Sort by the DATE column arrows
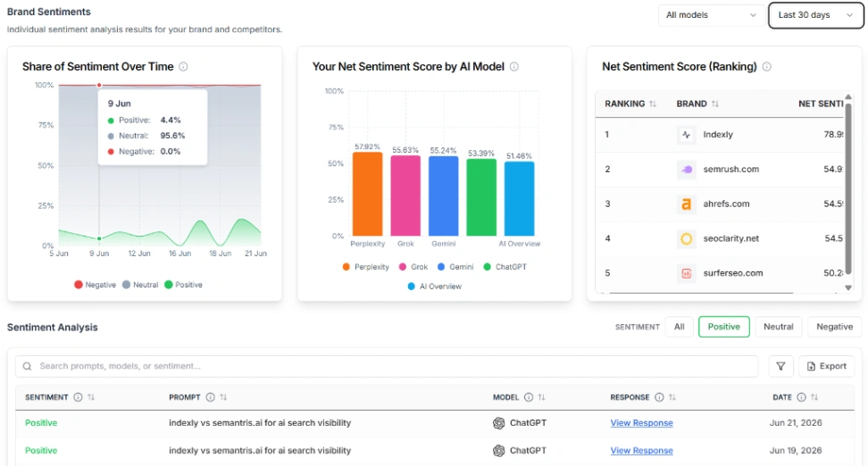This screenshot has height=466, width=868. click(x=814, y=397)
